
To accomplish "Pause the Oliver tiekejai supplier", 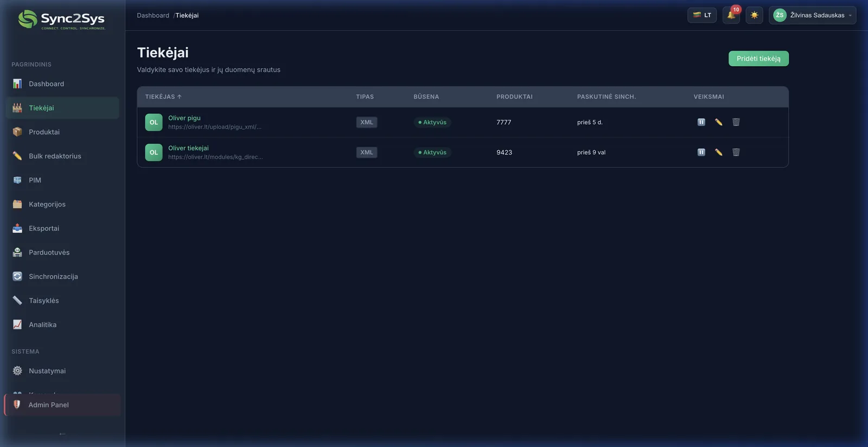I will 701,152.
